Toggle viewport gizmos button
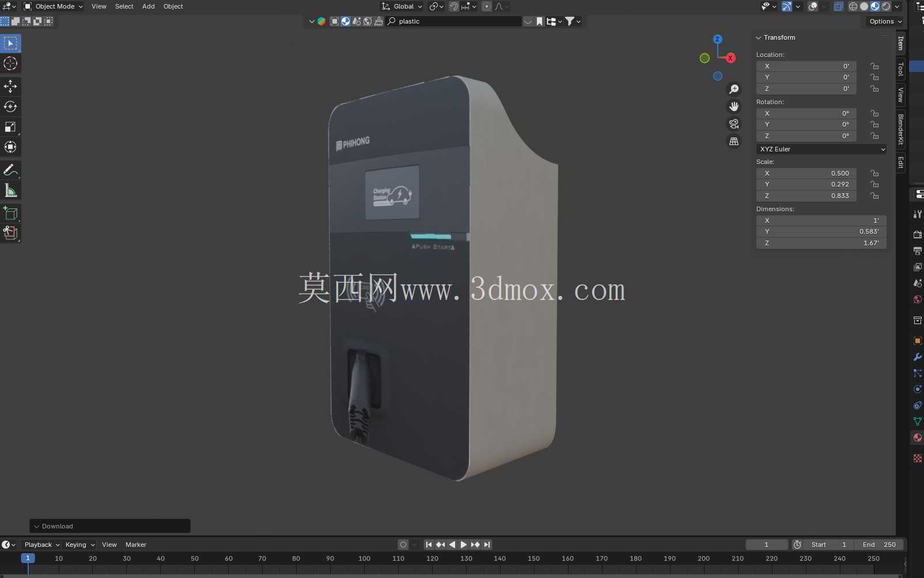Image resolution: width=924 pixels, height=578 pixels. 787,6
